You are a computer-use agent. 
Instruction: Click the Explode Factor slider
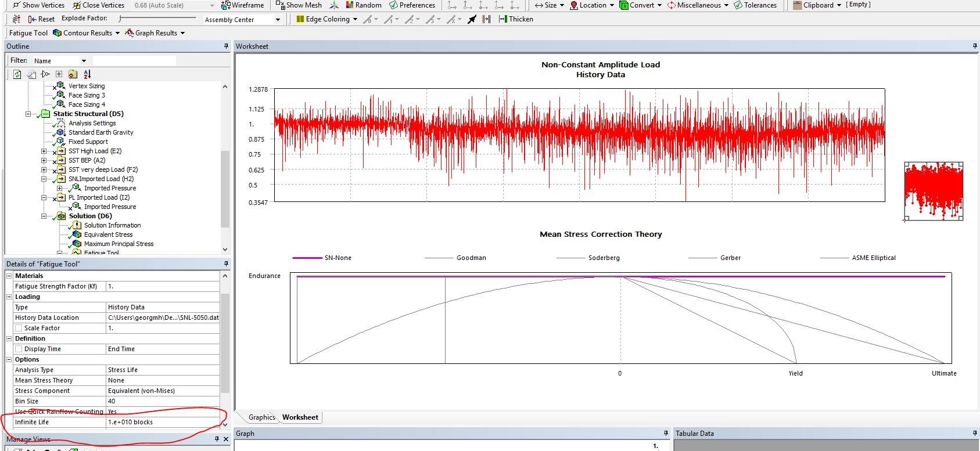[x=157, y=19]
